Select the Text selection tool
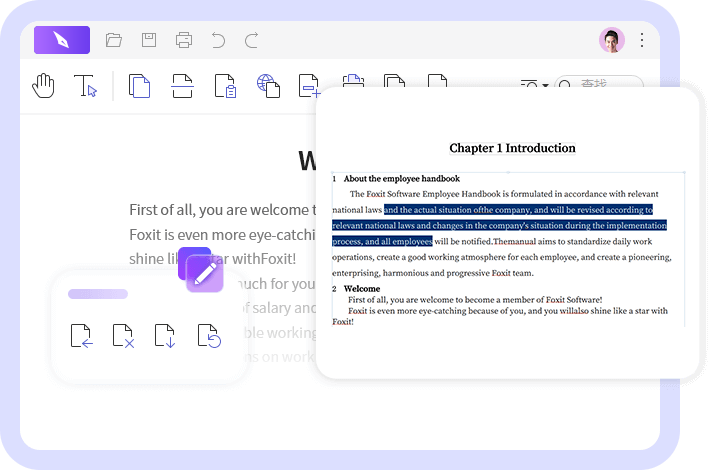 (86, 87)
